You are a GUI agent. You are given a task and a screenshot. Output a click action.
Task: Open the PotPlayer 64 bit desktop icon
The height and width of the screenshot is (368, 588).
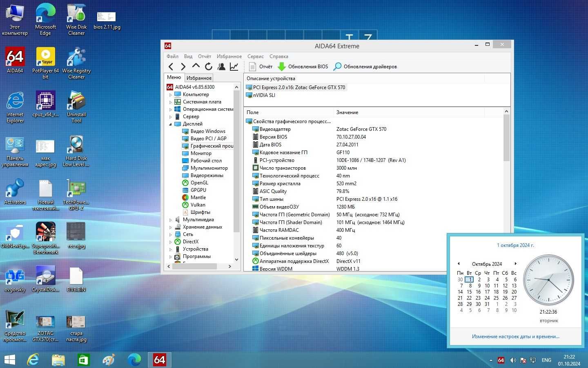[x=45, y=63]
